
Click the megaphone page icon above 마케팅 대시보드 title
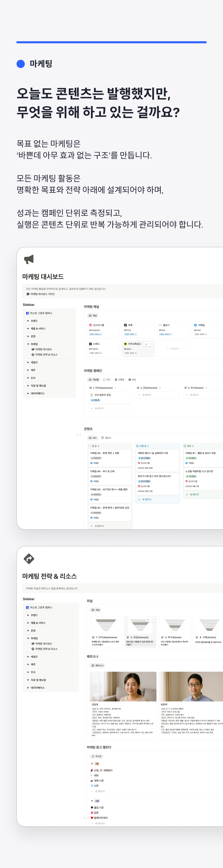29,259
